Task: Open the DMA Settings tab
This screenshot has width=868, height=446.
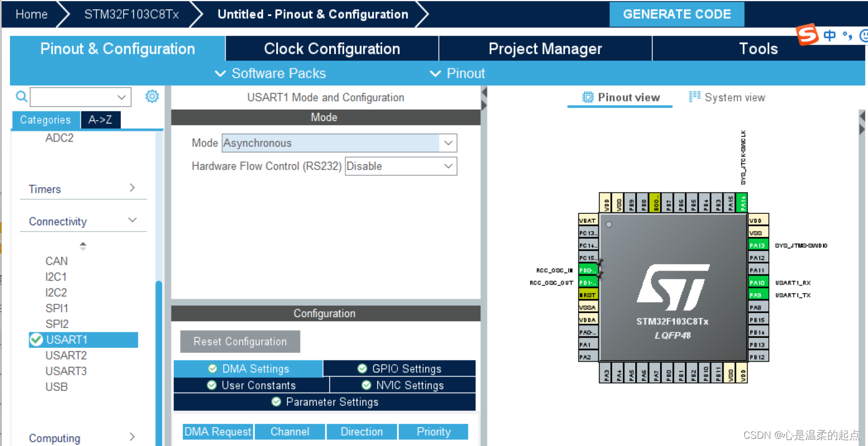Action: [x=248, y=368]
